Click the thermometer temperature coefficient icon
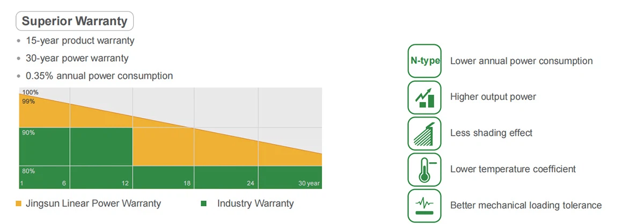Image resolution: width=644 pixels, height=224 pixels. [x=425, y=169]
